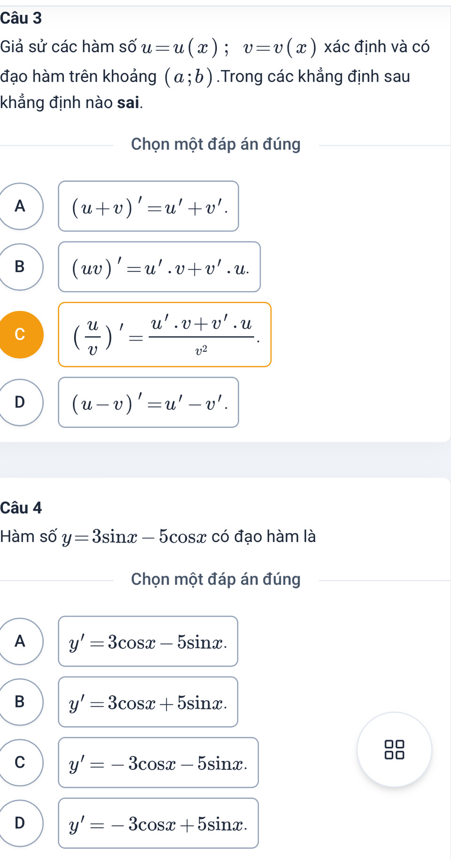Screen dimensions: 451x868
Task: Select answer A circle for Câu 4
Action: coord(20,641)
